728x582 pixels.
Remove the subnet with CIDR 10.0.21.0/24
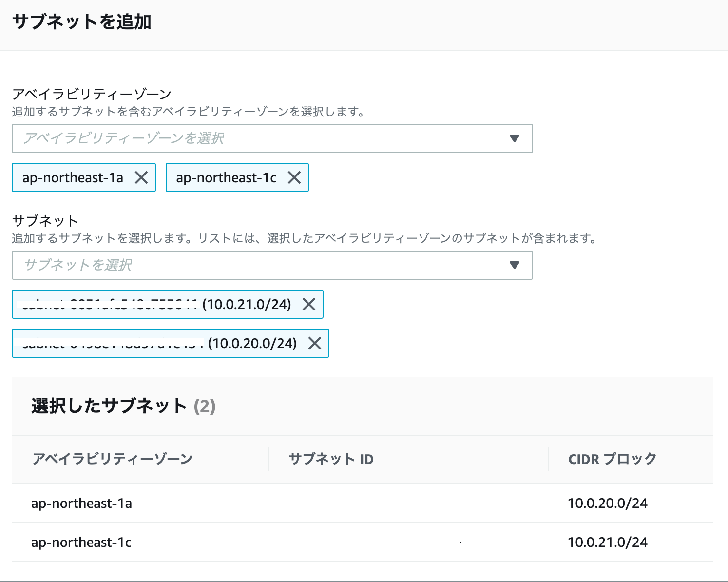coord(309,304)
